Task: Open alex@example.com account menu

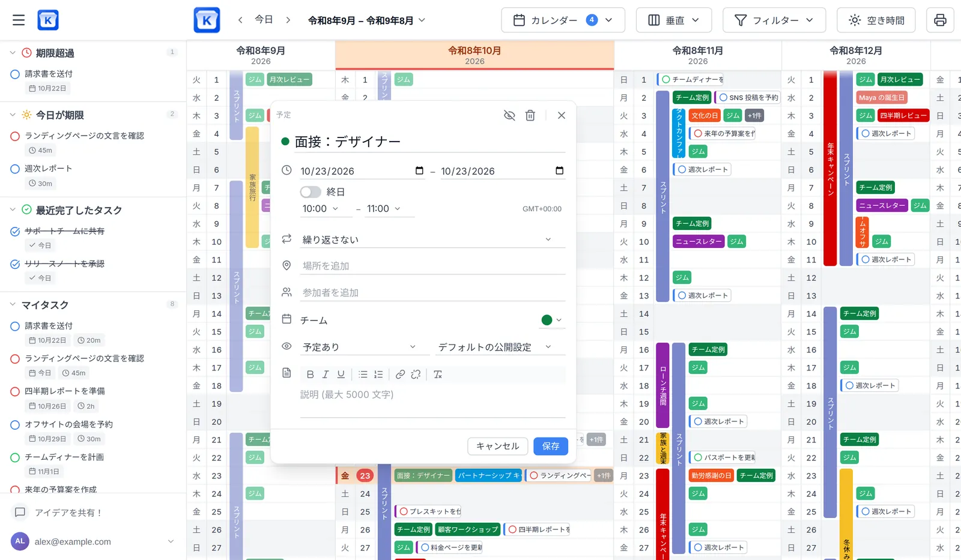Action: (x=93, y=541)
